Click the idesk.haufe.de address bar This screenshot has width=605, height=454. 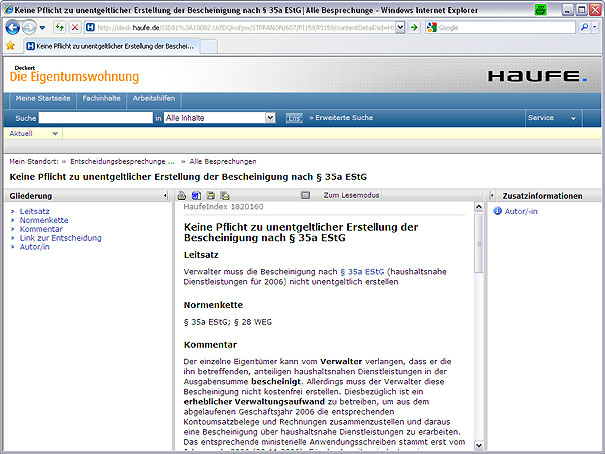[x=245, y=27]
